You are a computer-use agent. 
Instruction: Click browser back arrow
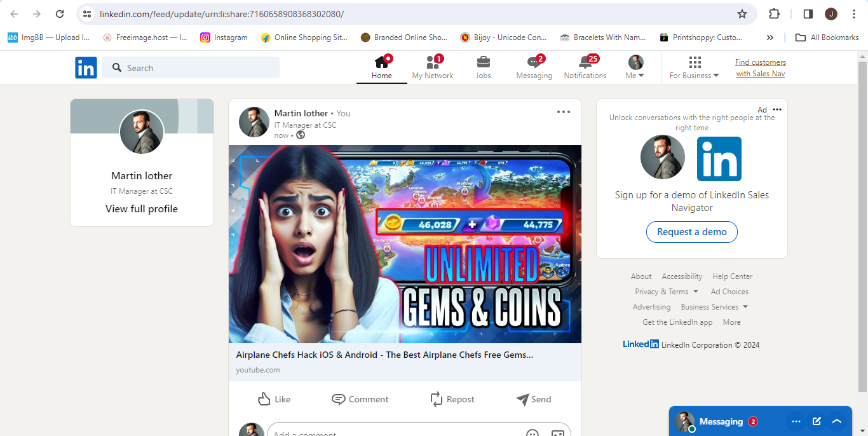pos(14,14)
